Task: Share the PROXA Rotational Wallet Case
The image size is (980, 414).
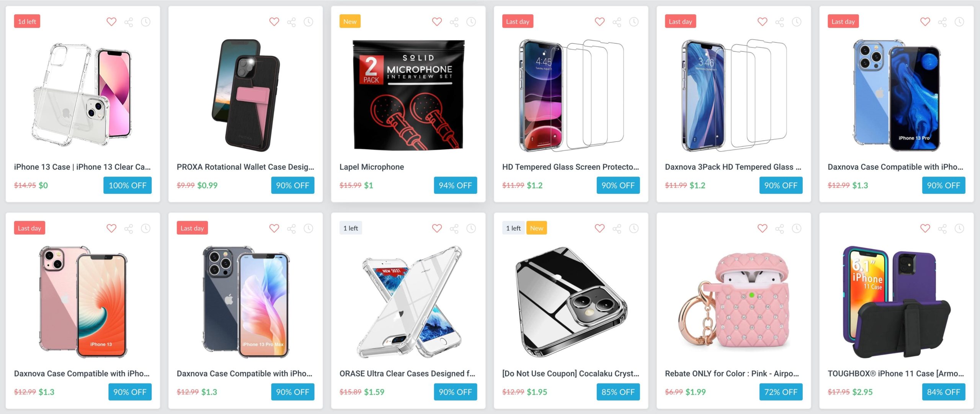Action: pyautogui.click(x=291, y=22)
